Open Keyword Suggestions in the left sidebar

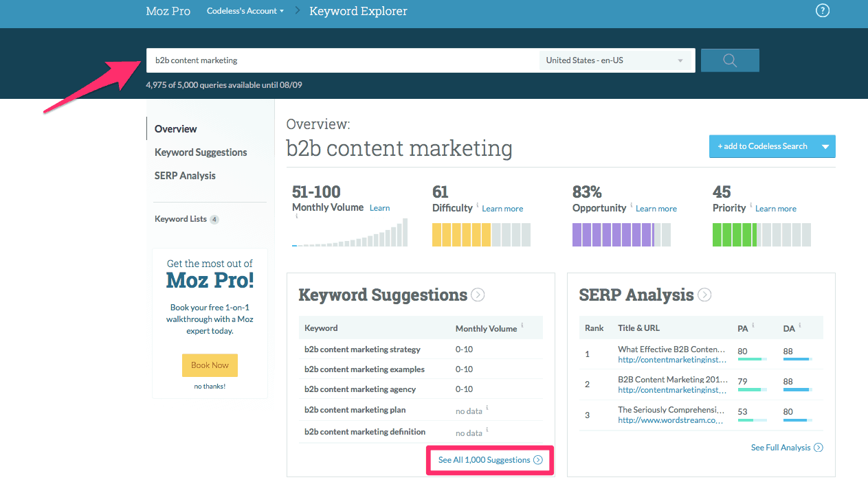(201, 152)
